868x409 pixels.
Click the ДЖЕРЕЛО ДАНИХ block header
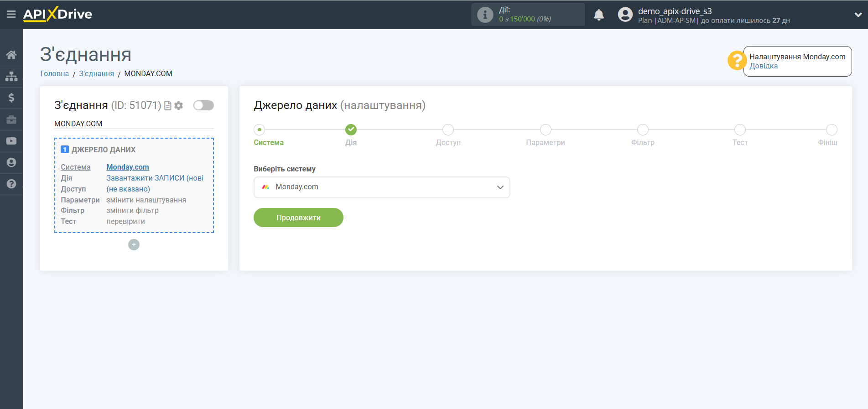point(104,150)
